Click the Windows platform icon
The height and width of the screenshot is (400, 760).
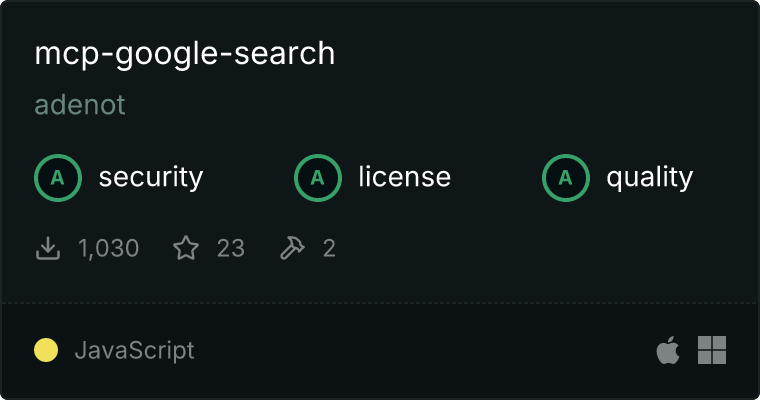coord(712,350)
